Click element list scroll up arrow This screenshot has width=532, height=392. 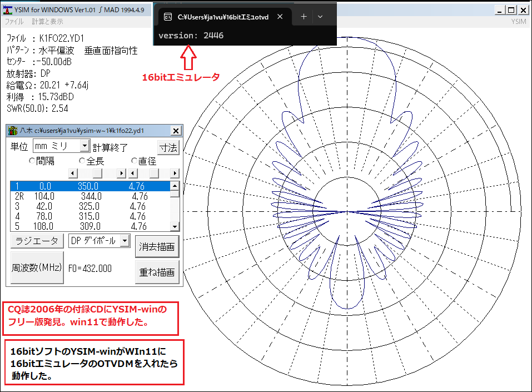[175, 185]
